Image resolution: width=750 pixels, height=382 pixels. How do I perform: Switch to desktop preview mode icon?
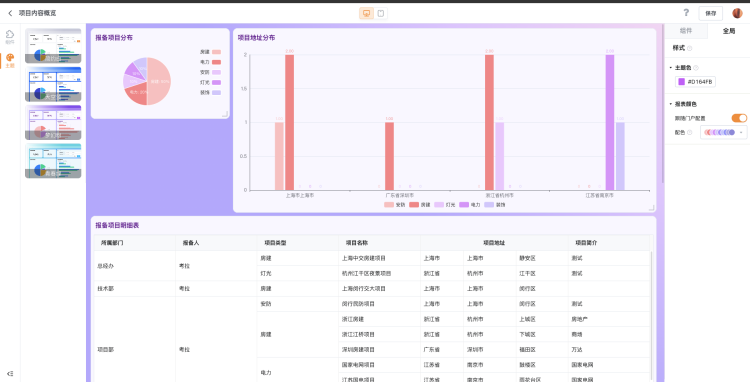pos(366,13)
